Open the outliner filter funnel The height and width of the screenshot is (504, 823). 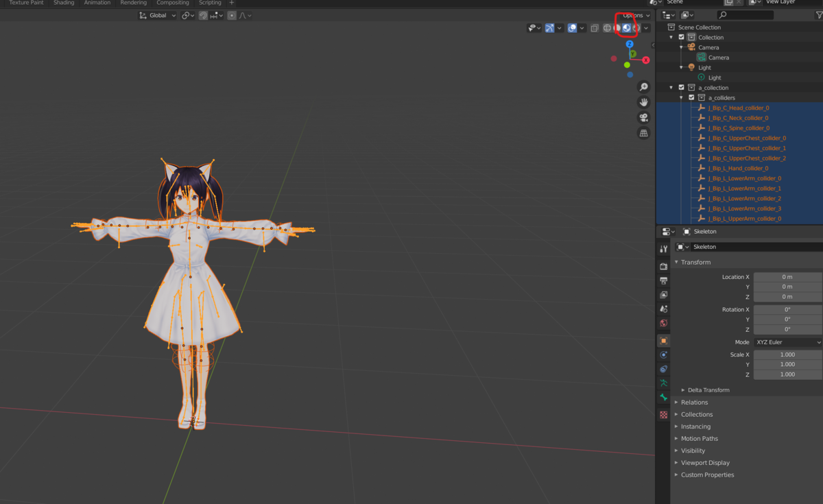(818, 15)
